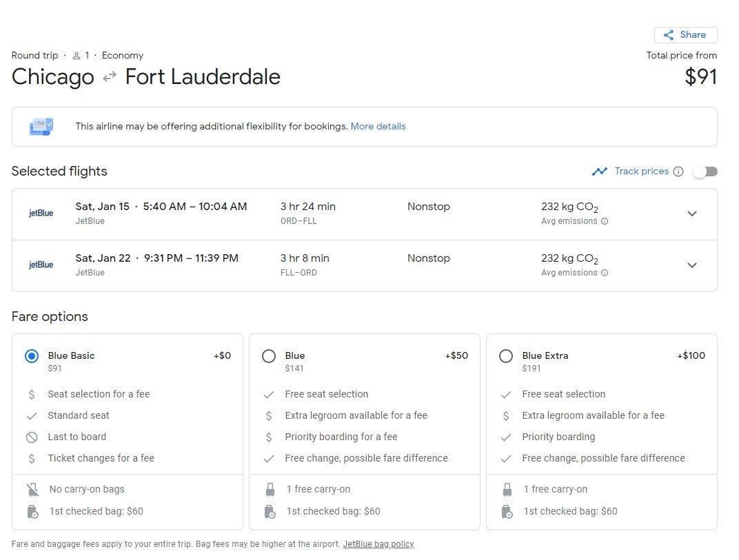Click the Fort Lauderdale destination heading
Viewport: 739px width, 560px height.
click(203, 76)
